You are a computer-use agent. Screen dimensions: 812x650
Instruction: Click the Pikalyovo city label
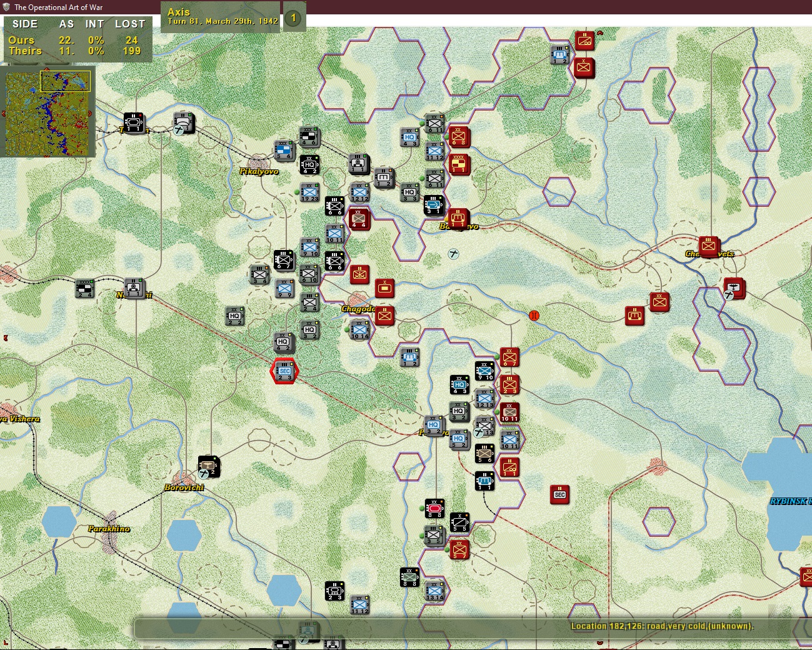pos(259,171)
